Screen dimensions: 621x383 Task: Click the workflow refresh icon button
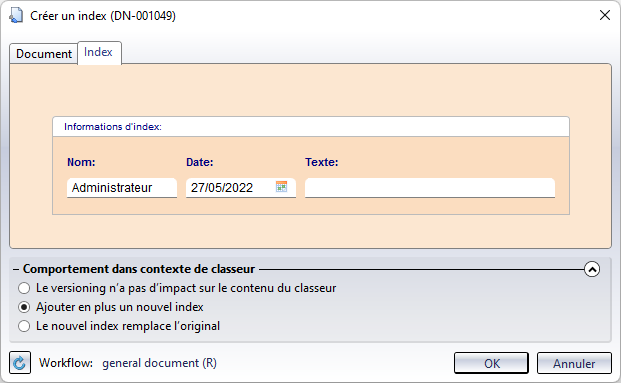(20, 362)
